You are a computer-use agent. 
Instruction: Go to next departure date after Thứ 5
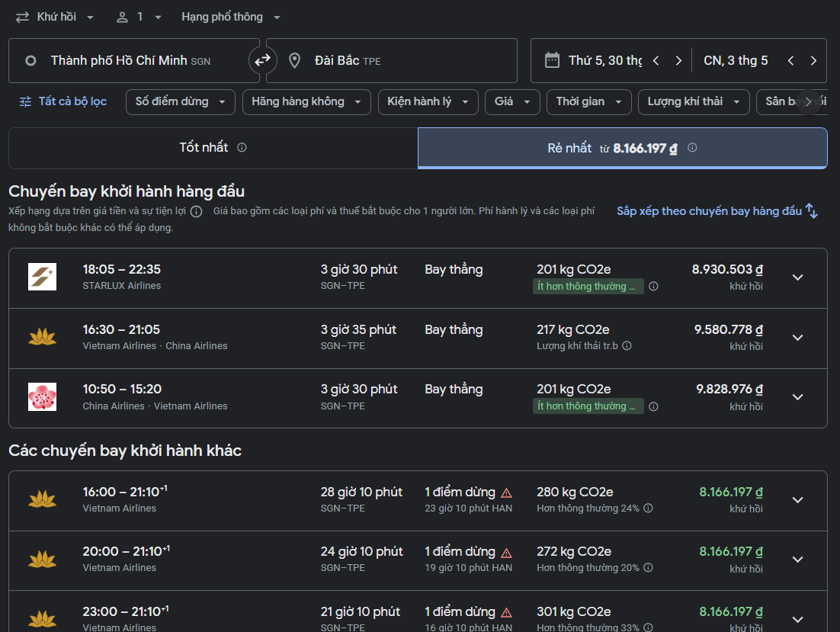click(x=678, y=61)
